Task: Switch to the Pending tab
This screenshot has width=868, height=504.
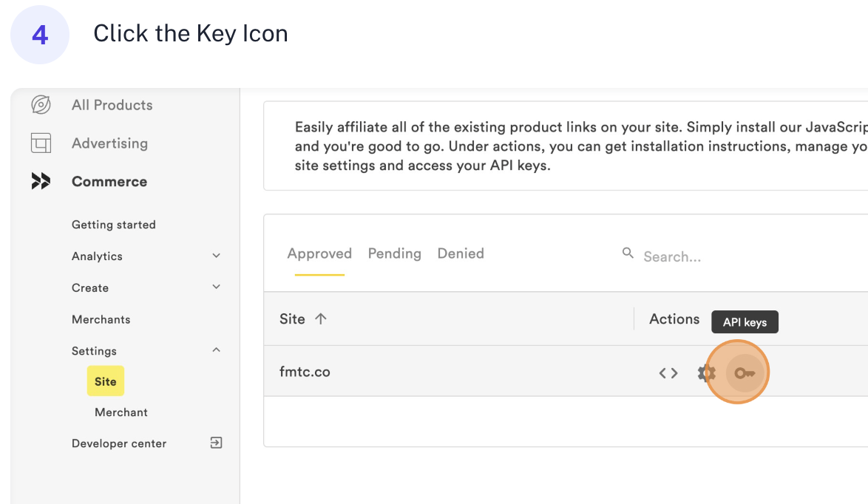Action: click(394, 253)
